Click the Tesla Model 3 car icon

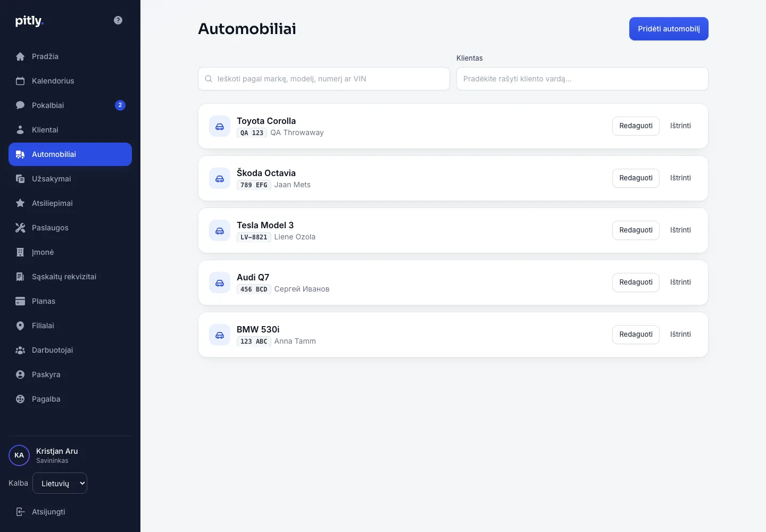click(220, 230)
